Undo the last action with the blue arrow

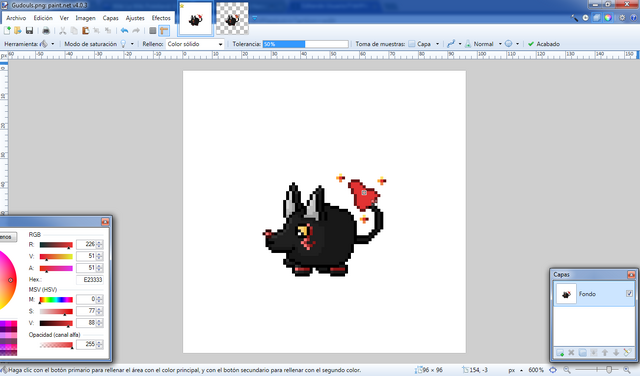pyautogui.click(x=124, y=31)
